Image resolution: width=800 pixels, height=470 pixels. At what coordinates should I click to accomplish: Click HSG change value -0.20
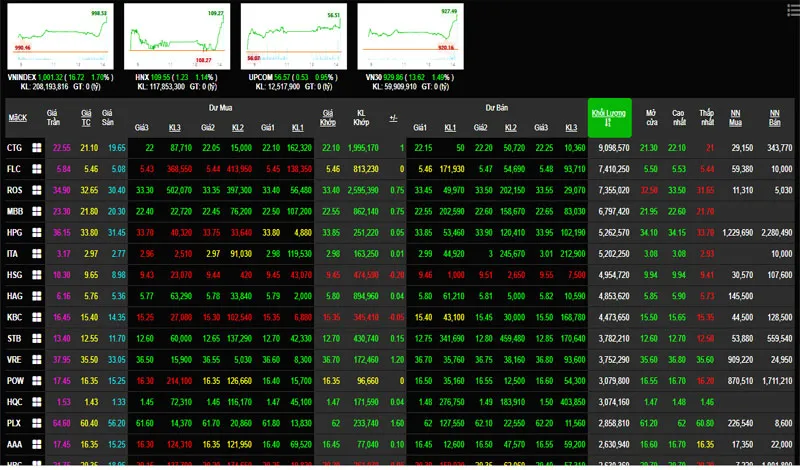click(396, 275)
